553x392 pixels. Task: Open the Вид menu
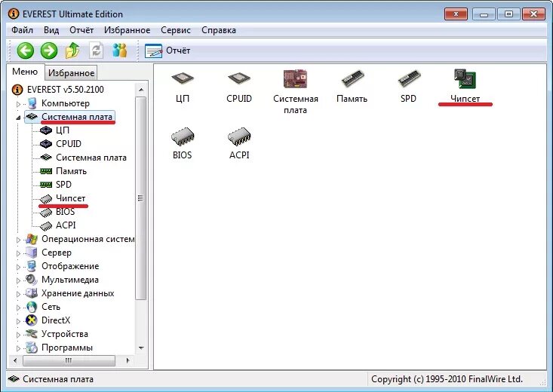(51, 30)
